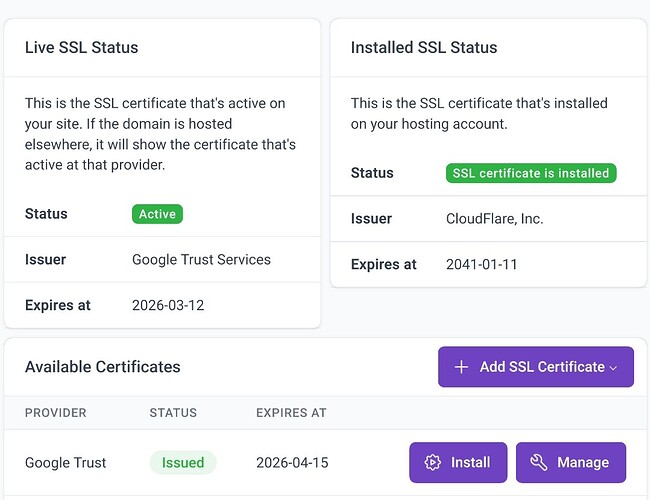650x500 pixels.
Task: Expand the Add SSL Certificate dropdown chevron
Action: pos(614,368)
